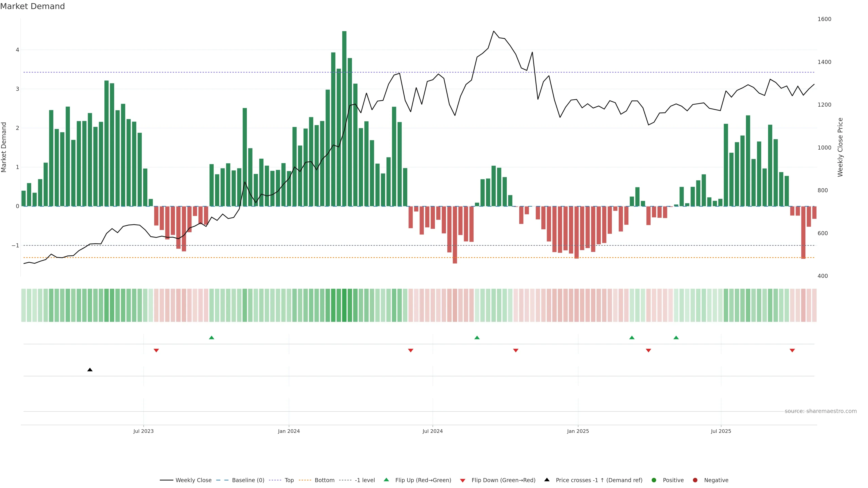Click the green Flip Up marker just after Jul 2024
This screenshot has height=488, width=868.
(477, 338)
